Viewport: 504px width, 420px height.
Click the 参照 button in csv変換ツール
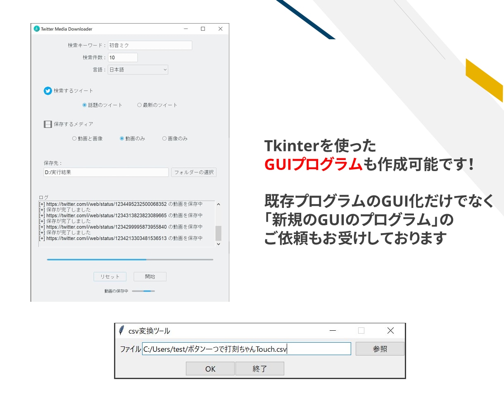380,349
